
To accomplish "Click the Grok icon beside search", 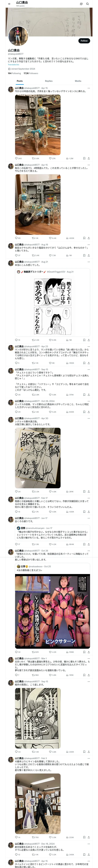I will [81, 4].
